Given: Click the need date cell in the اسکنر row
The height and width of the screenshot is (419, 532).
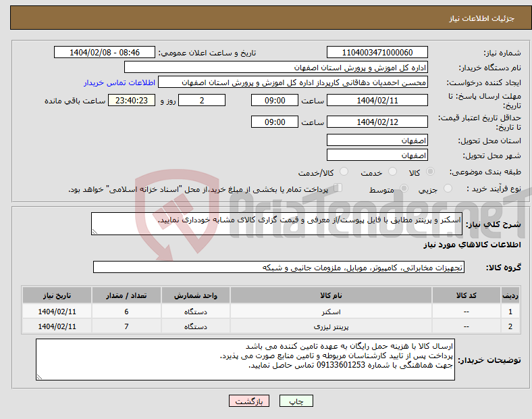Looking at the screenshot, I should [57, 312].
